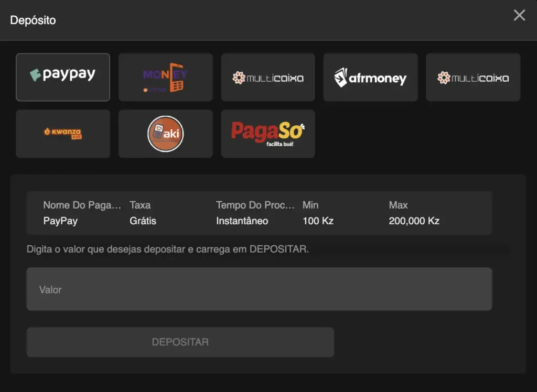This screenshot has height=392, width=537.
Task: Select the aki payment method
Action: (165, 134)
